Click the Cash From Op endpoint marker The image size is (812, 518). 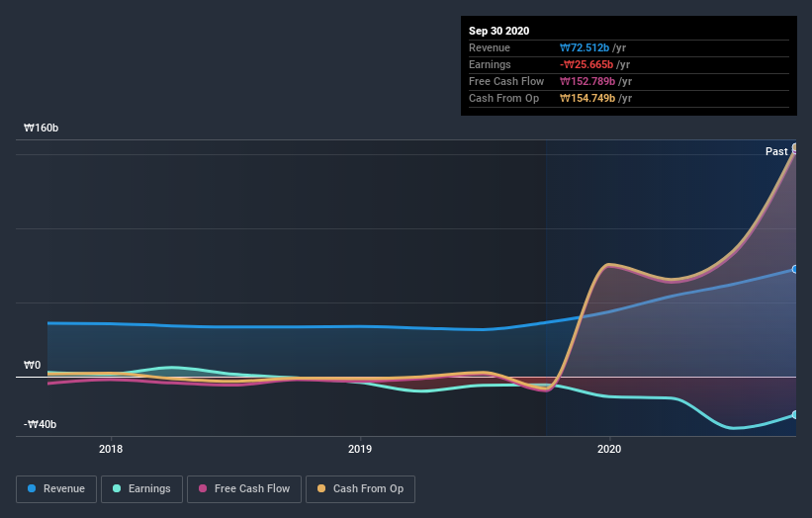coord(795,147)
